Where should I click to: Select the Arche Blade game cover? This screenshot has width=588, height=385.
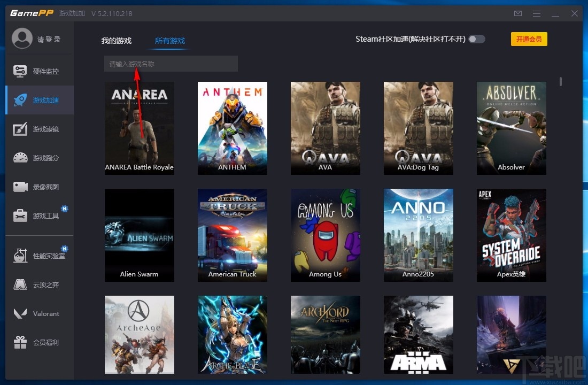tap(233, 335)
